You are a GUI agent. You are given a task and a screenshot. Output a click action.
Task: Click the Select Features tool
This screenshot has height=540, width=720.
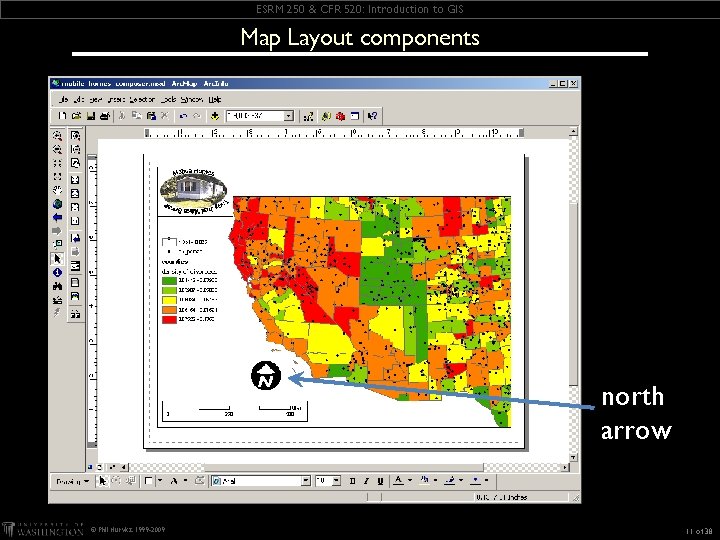[57, 244]
